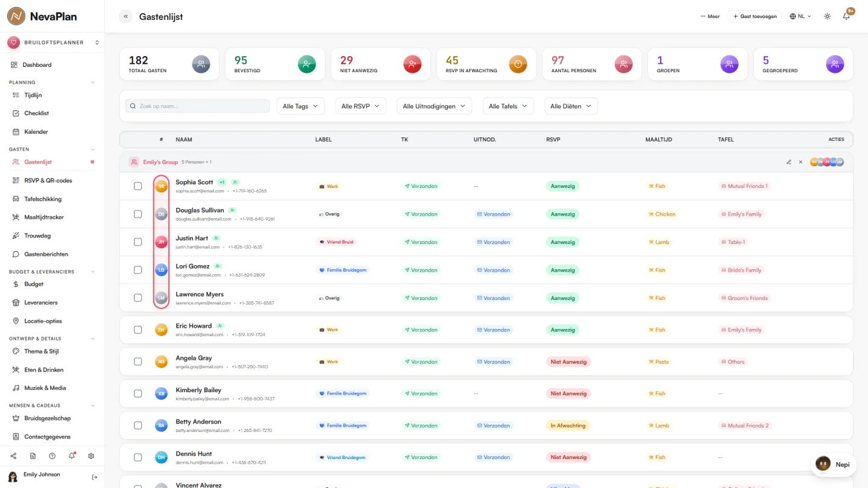The image size is (868, 488).
Task: Toggle light/dark theme sun icon
Action: point(827,16)
